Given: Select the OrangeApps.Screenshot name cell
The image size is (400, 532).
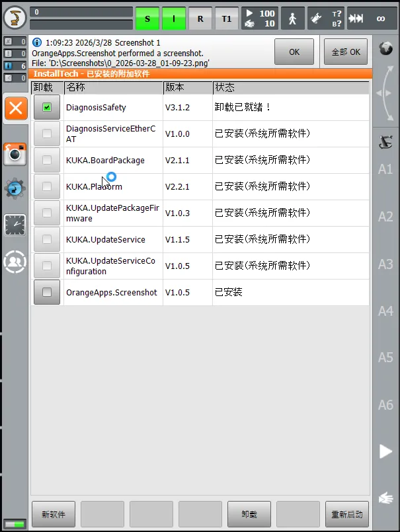Looking at the screenshot, I should [x=114, y=292].
